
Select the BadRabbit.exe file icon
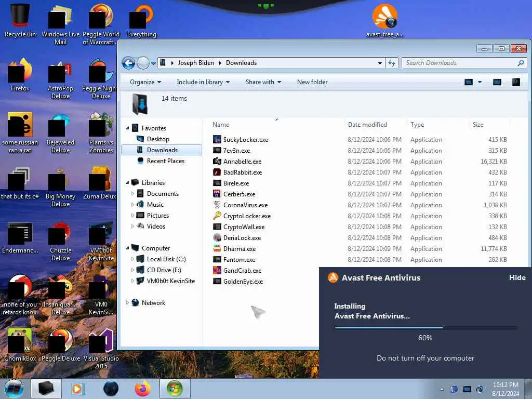[217, 172]
